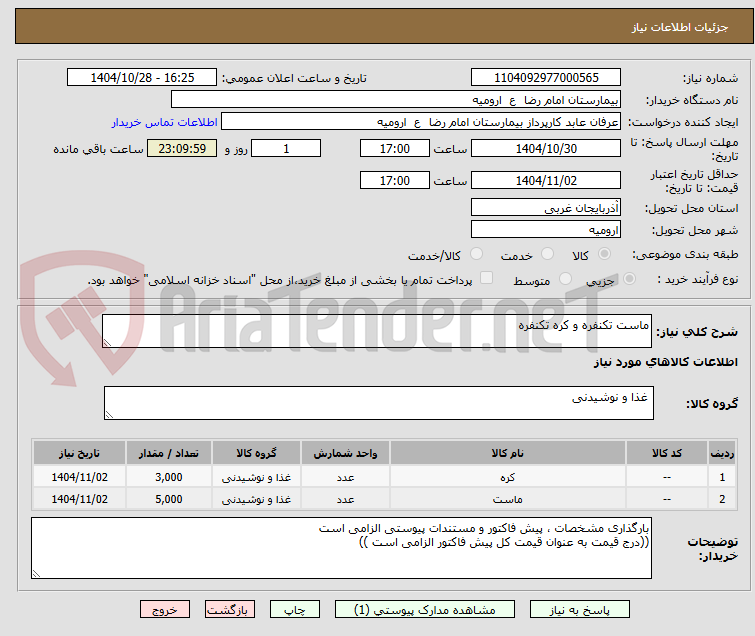Click the ردیف column header
Image resolution: width=755 pixels, height=636 pixels.
click(722, 453)
